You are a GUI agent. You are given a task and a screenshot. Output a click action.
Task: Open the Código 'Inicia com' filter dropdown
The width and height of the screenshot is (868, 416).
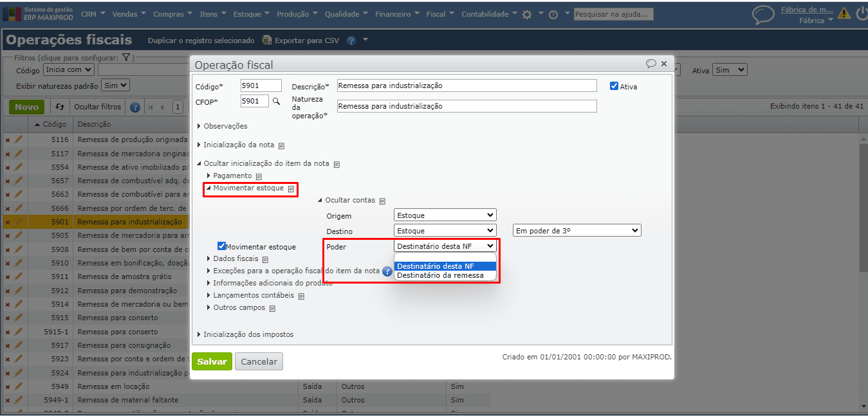click(69, 69)
